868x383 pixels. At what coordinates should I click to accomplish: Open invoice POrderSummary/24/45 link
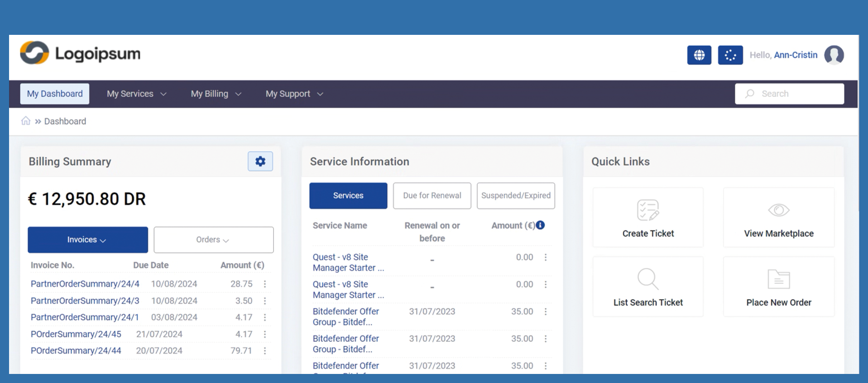coord(76,334)
